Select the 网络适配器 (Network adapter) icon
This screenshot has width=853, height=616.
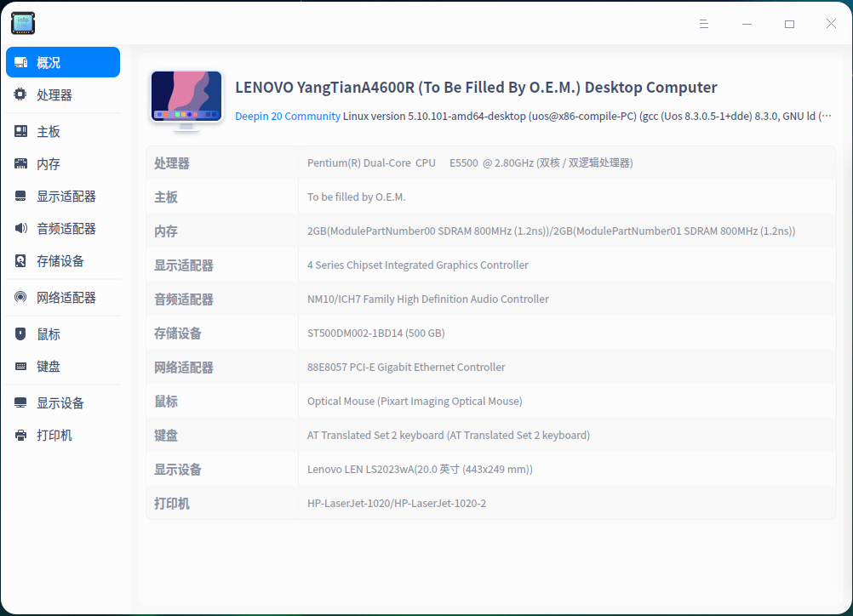20,297
